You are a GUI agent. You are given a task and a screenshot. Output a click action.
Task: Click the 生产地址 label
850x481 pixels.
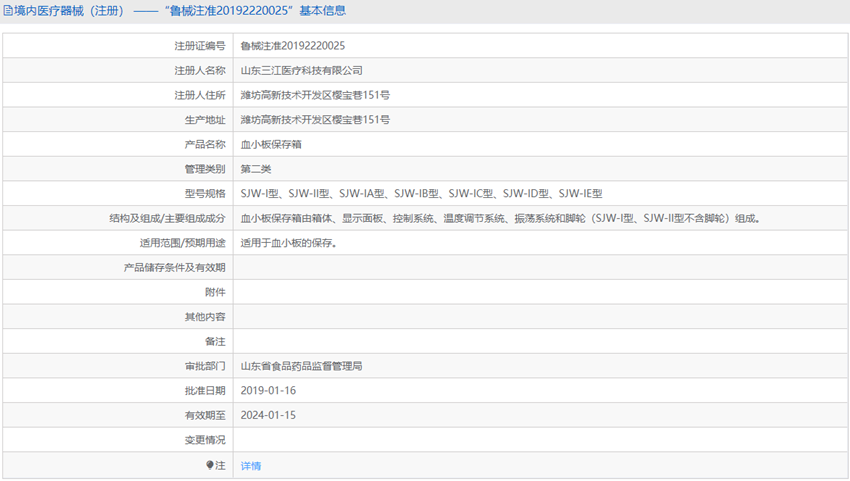[205, 120]
